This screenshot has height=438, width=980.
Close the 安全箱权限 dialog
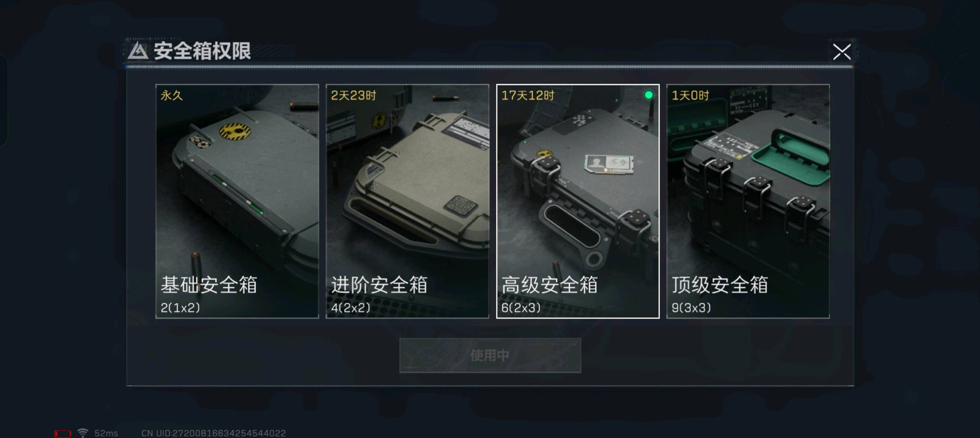(x=842, y=52)
